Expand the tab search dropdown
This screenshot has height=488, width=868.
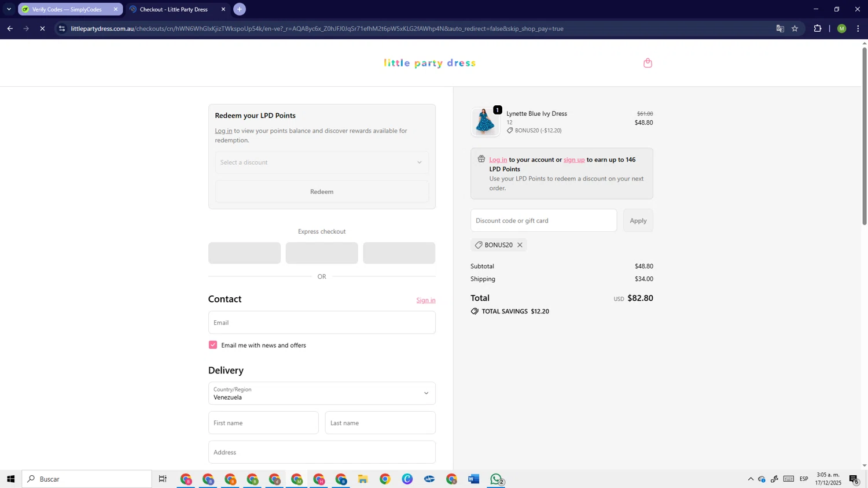[x=9, y=9]
